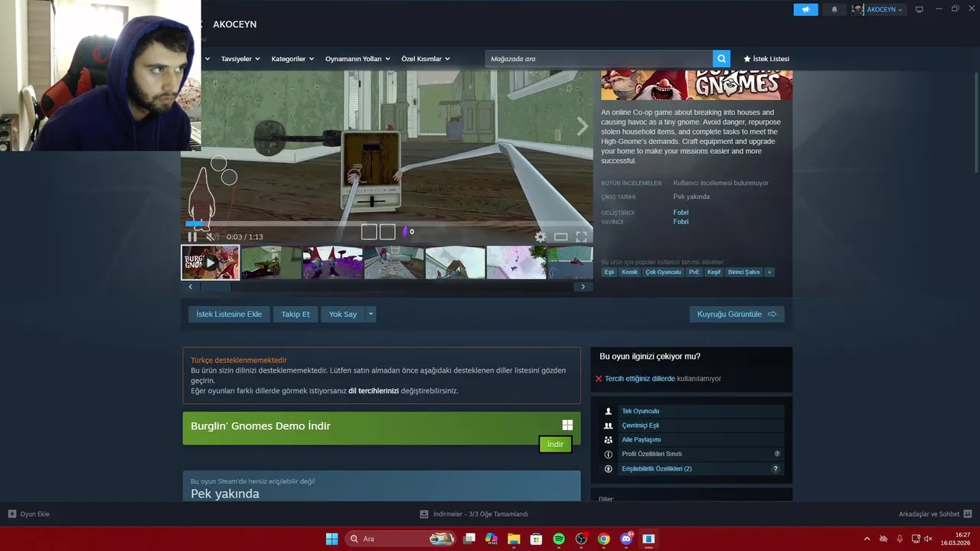Open the announcements megaphone icon
Image resolution: width=980 pixels, height=551 pixels.
(805, 9)
